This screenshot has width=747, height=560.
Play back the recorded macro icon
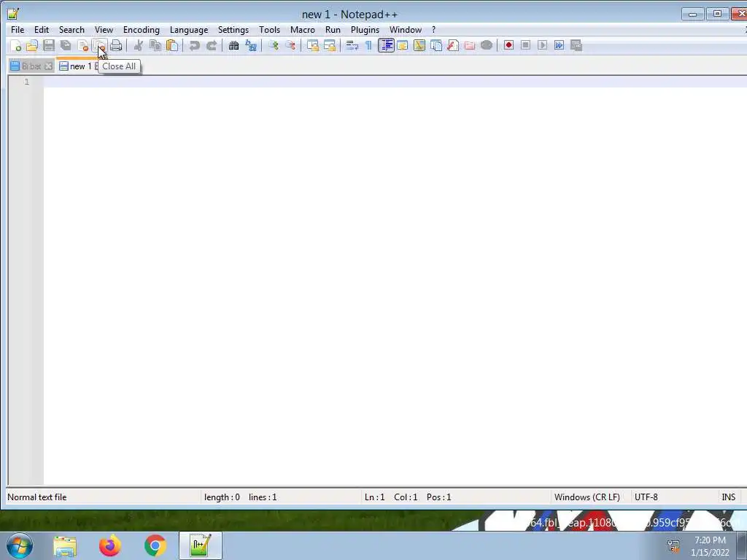point(542,45)
